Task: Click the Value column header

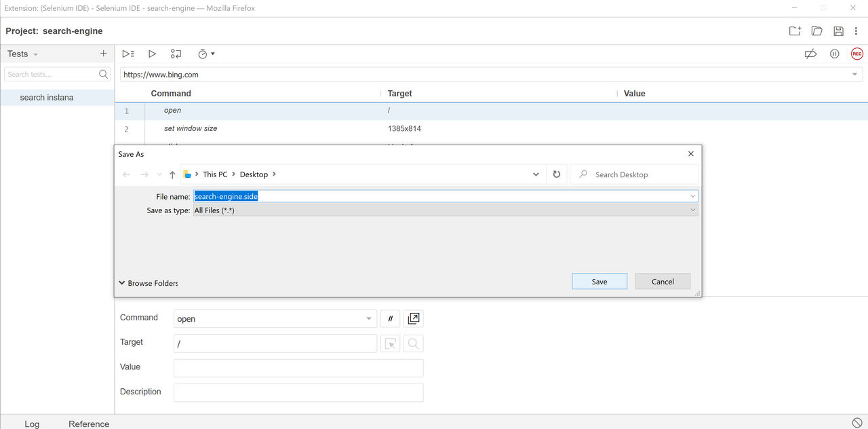Action: (635, 94)
